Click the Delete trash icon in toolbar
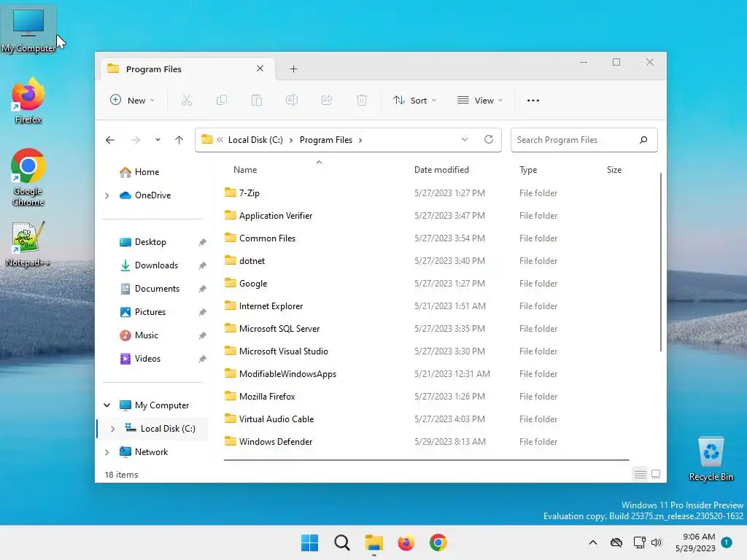Screen dimensions: 747x560 [362, 101]
